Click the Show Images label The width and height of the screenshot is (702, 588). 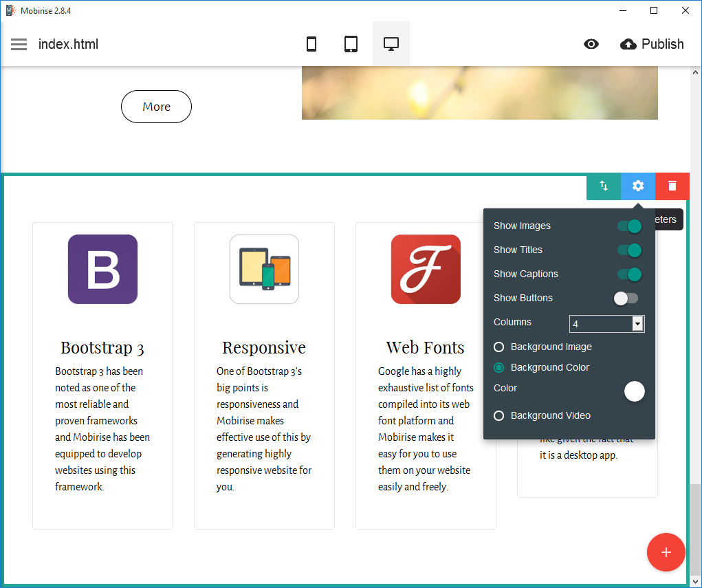(522, 226)
